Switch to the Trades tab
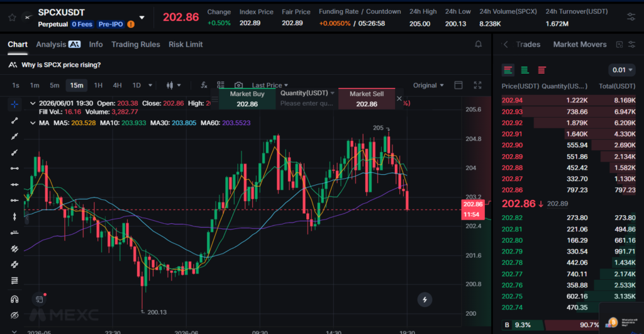Screen dimensions: 644x334 pos(528,45)
